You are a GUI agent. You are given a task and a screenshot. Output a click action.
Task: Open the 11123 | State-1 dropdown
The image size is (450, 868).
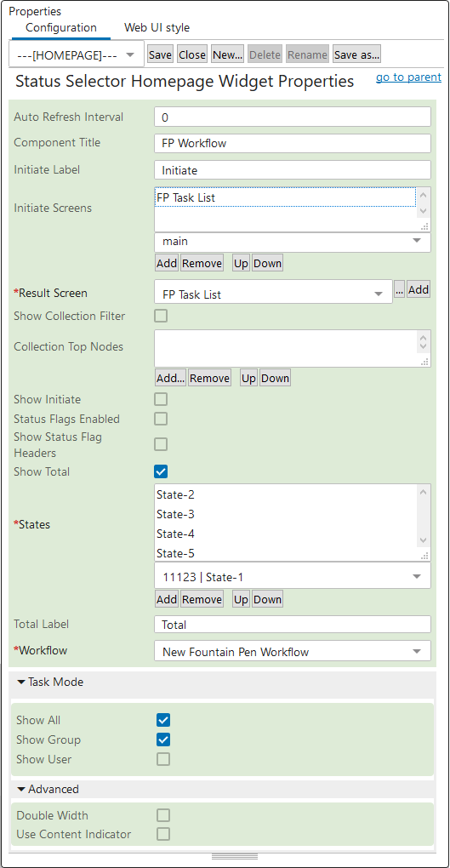(293, 576)
